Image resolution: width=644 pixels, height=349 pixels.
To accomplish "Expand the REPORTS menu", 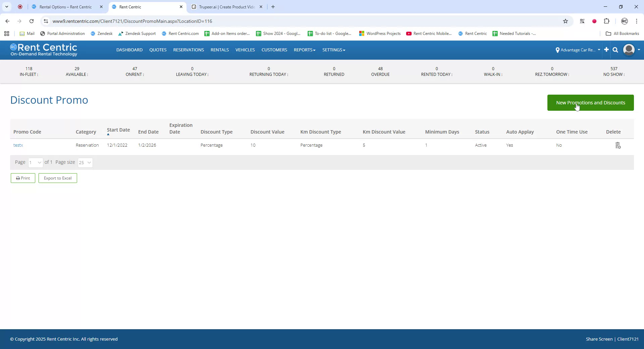I will click(304, 50).
